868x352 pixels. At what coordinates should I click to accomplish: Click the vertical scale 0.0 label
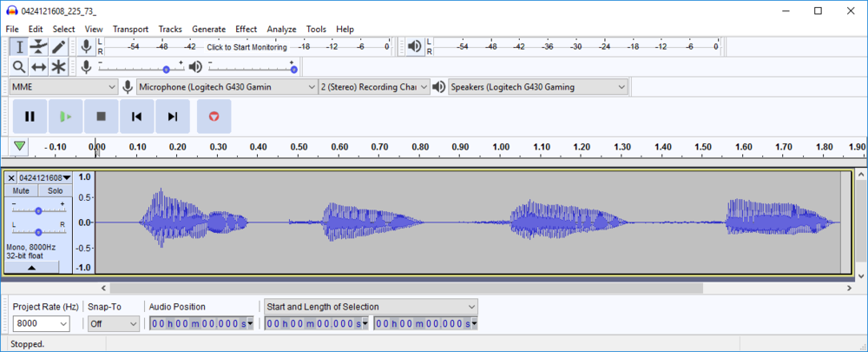pos(84,222)
